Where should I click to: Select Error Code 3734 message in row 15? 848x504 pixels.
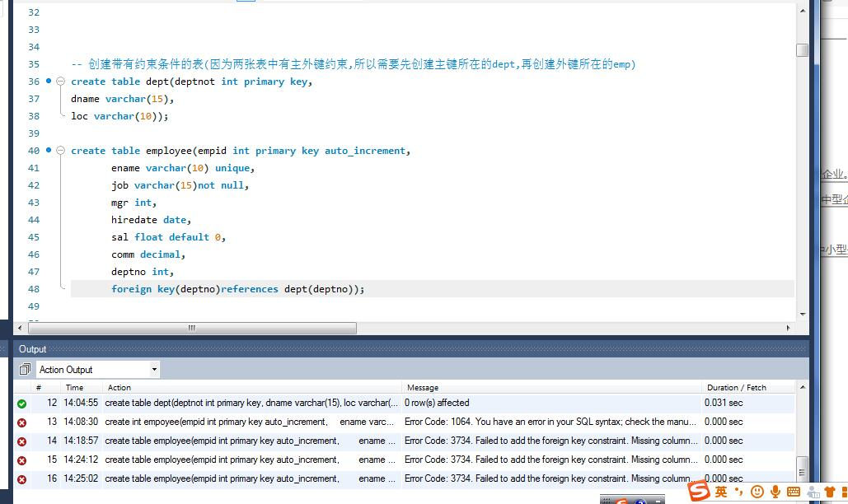point(550,460)
